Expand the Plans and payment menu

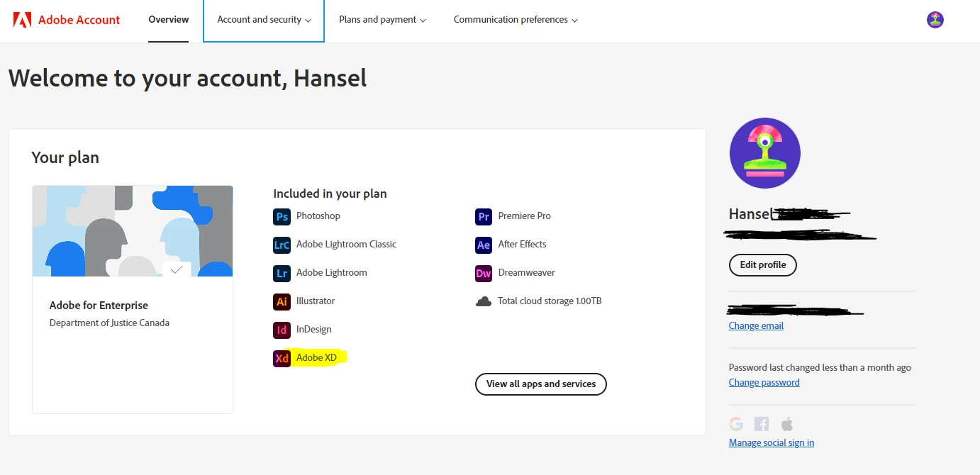(382, 20)
